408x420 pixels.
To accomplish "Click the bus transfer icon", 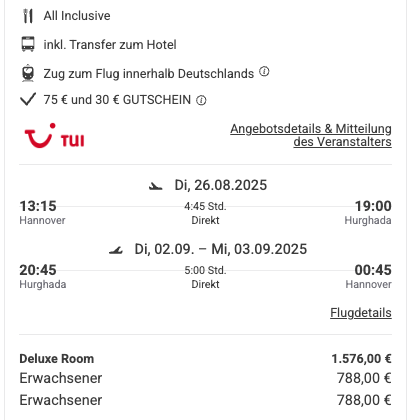I will click(x=28, y=44).
